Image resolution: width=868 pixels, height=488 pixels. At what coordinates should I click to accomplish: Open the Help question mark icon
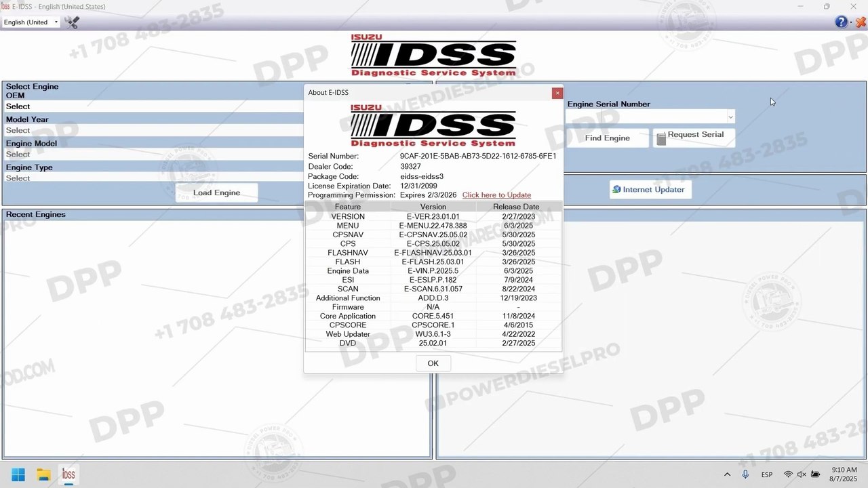pos(840,22)
